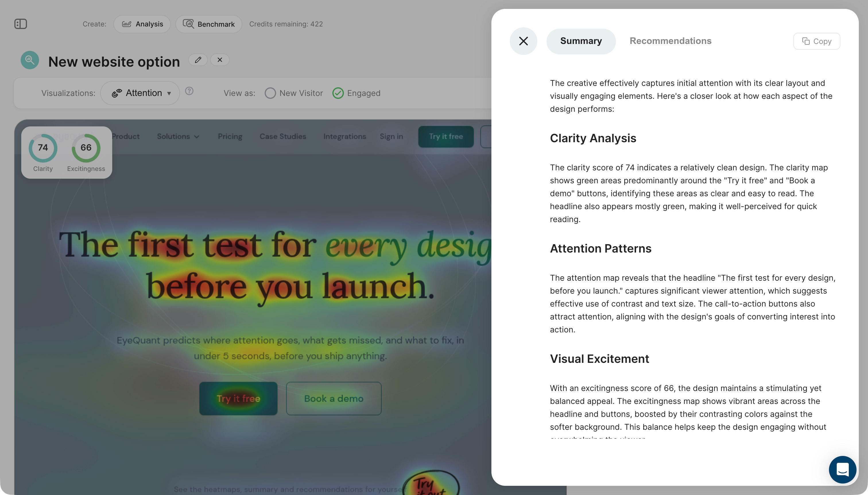Click the green magnifier project icon
This screenshot has height=495, width=868.
30,60
